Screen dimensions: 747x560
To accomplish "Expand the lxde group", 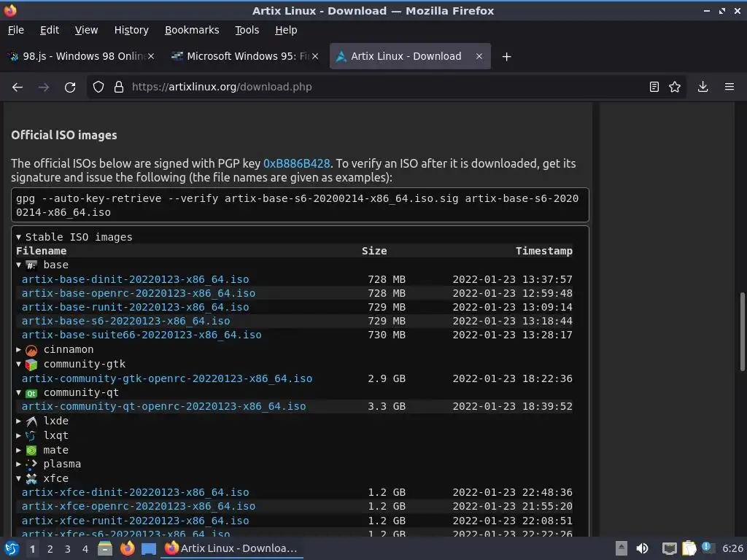I will pyautogui.click(x=18, y=421).
